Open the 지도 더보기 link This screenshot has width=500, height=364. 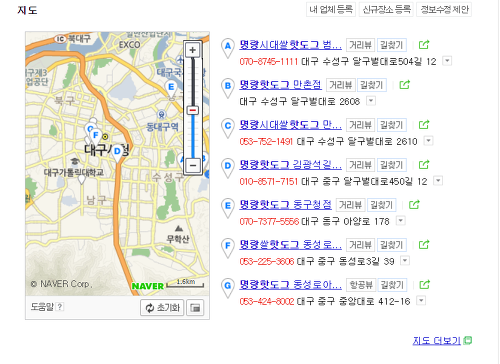point(437,341)
